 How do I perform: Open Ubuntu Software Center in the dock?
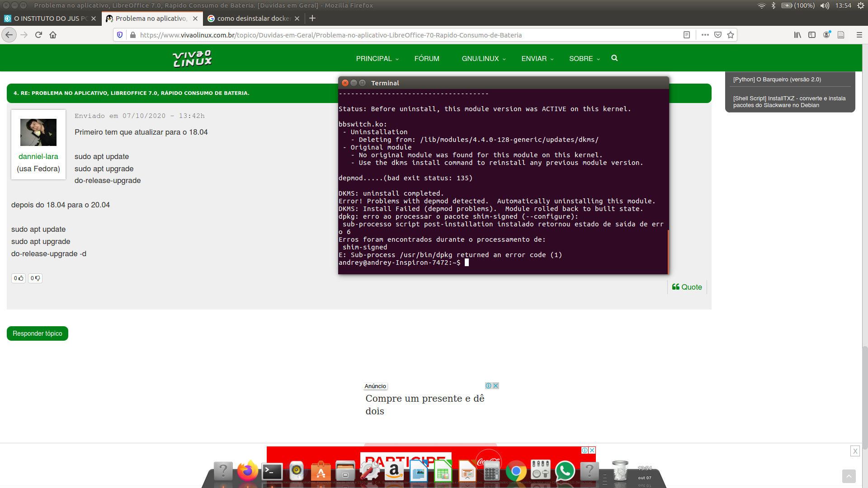pos(321,471)
